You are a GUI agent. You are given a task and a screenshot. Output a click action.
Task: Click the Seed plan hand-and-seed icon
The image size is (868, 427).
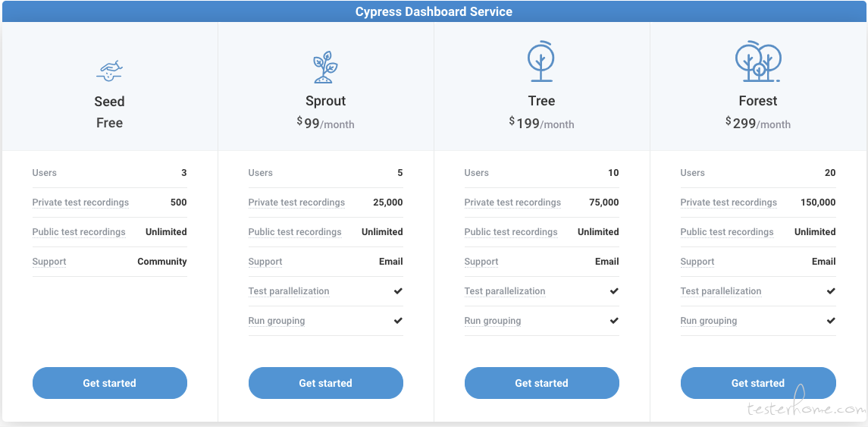[x=110, y=71]
